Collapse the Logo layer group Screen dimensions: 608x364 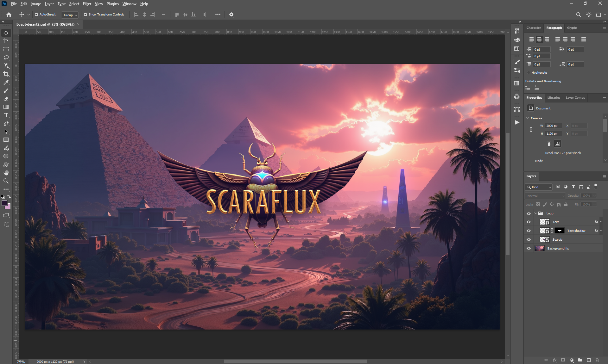pyautogui.click(x=536, y=213)
